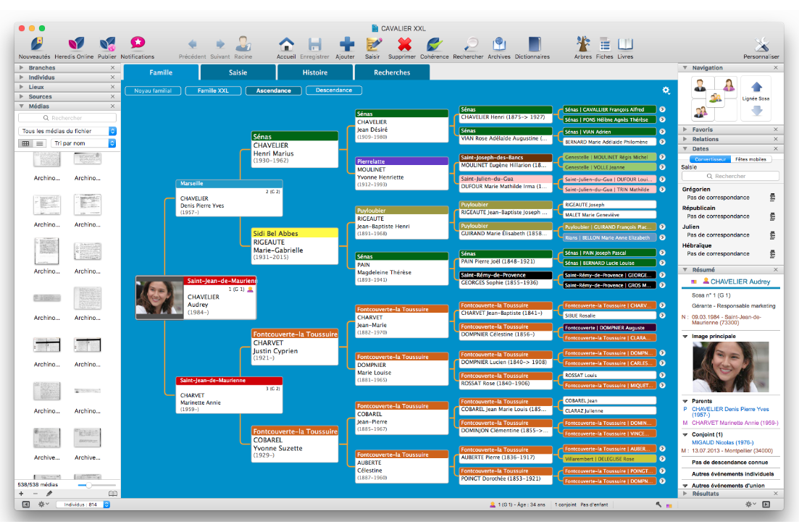Close the Médias panel
This screenshot has width=799, height=532.
click(112, 106)
